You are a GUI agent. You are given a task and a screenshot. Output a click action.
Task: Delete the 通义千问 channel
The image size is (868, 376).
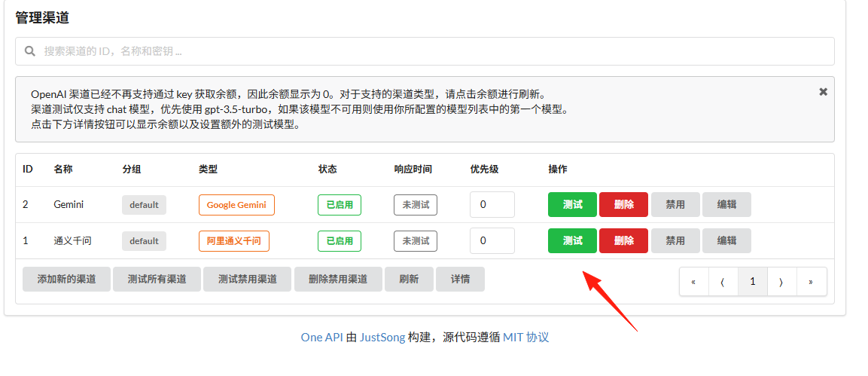point(623,241)
